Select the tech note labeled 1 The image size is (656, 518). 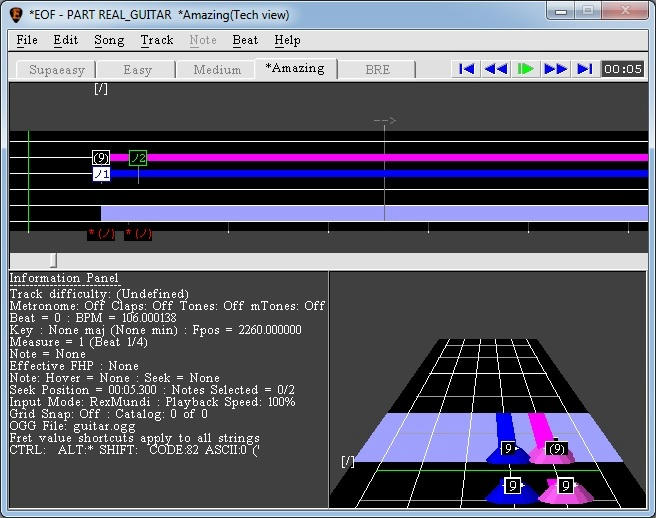click(101, 174)
